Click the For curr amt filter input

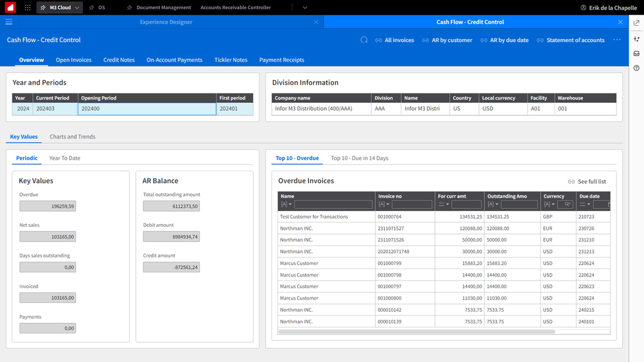466,205
